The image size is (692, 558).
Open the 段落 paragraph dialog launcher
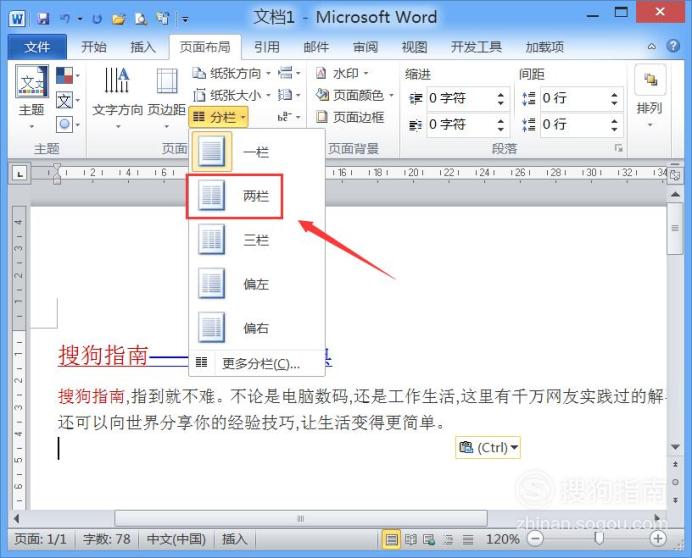619,148
